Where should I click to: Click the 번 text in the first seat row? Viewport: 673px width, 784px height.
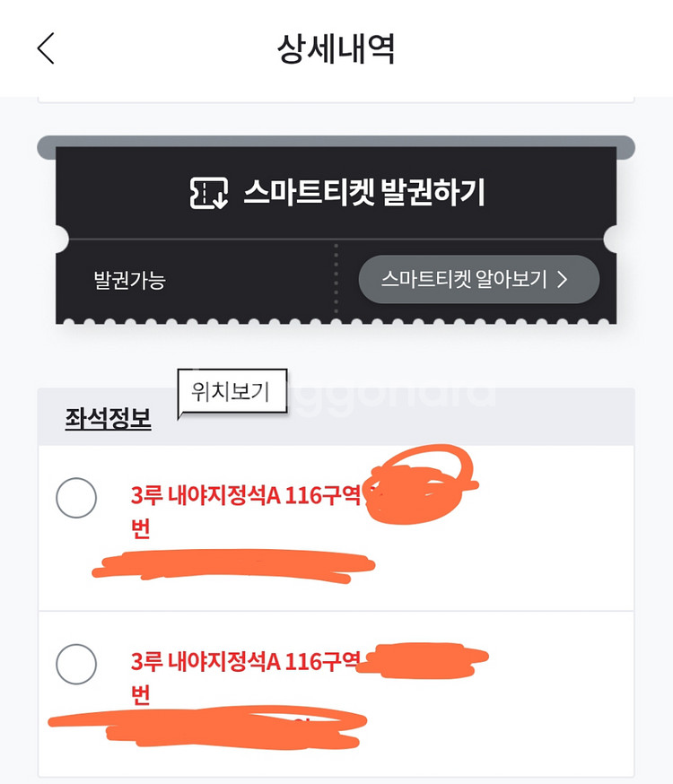point(141,528)
